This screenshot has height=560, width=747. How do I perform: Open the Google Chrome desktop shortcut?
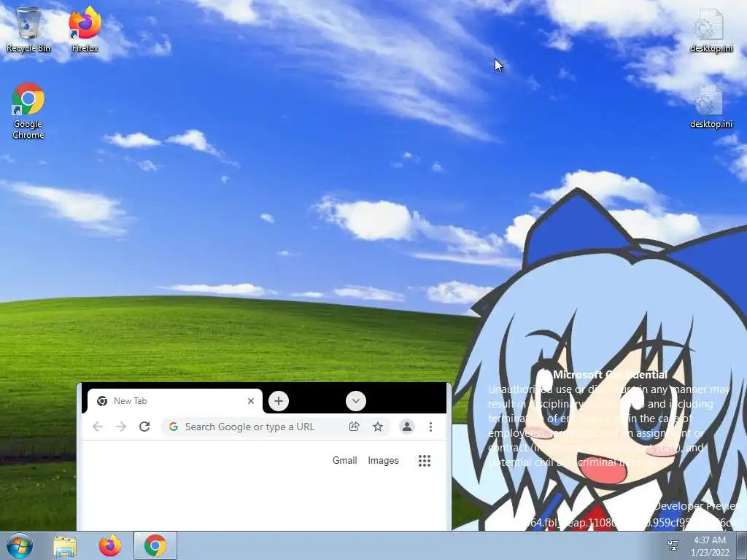tap(28, 111)
